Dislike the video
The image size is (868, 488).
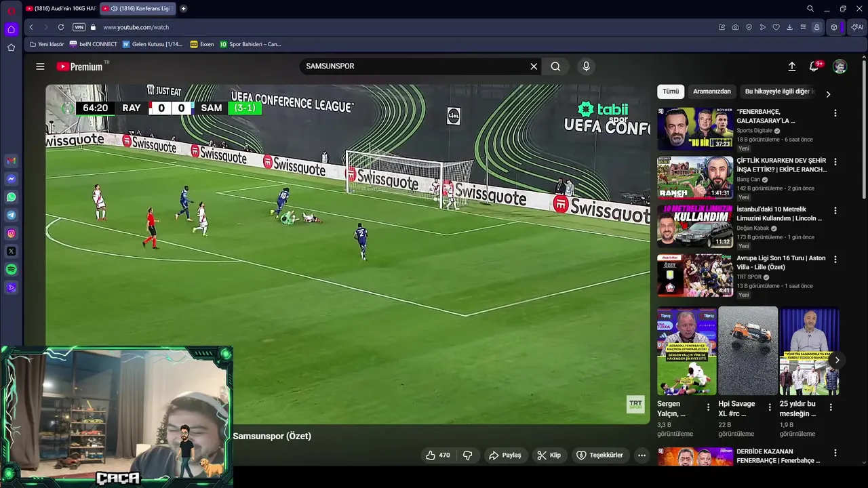(467, 455)
